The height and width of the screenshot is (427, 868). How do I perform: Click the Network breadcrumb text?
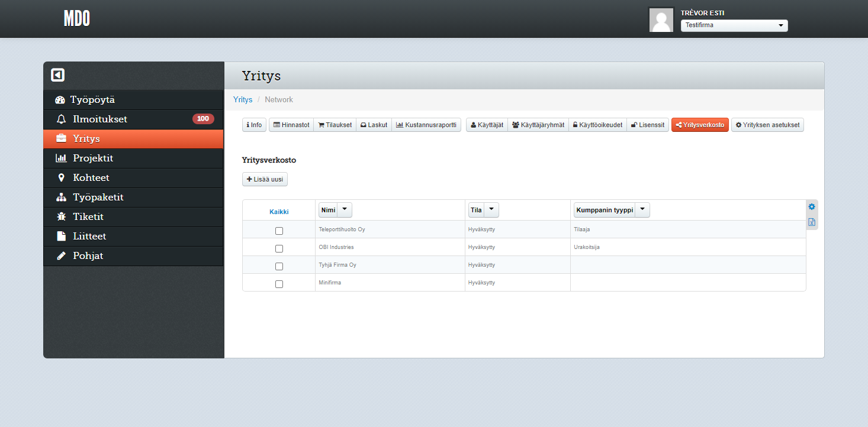[279, 99]
